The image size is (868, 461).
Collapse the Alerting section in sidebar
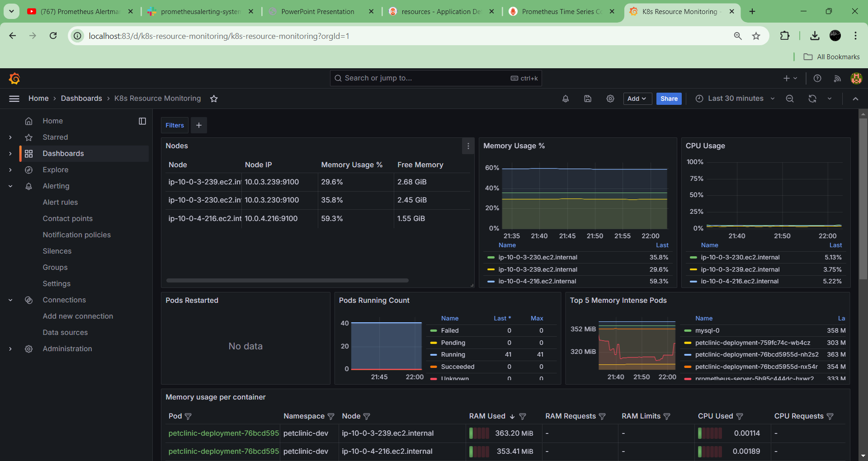(x=10, y=186)
